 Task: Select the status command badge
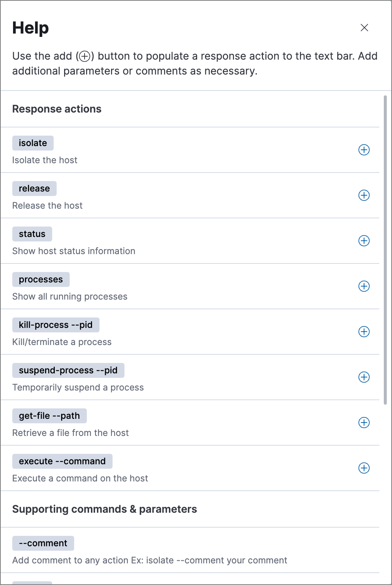point(32,234)
